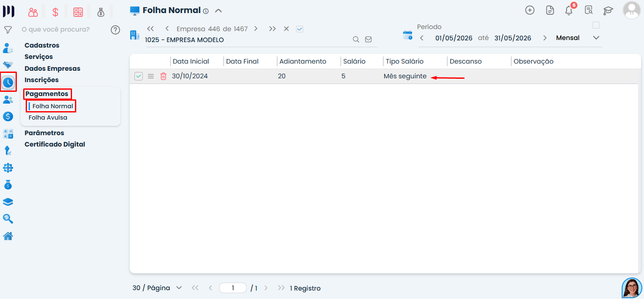The height and width of the screenshot is (299, 644).
Task: Open the hamburger menu of 30/10/2024 row
Action: pos(151,76)
